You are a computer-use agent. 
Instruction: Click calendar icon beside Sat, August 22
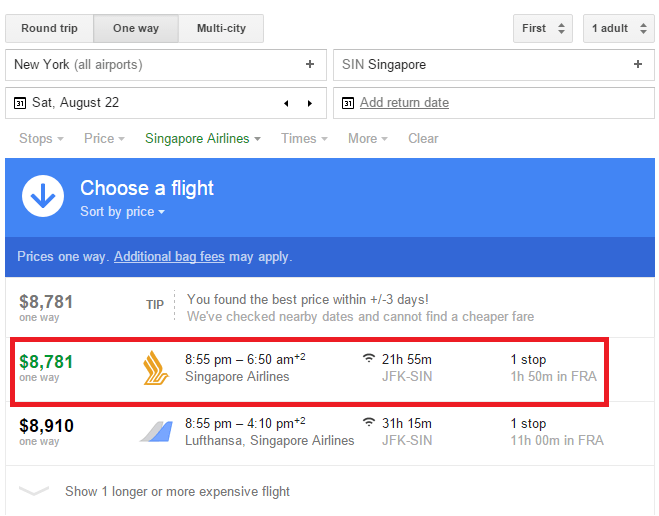tap(20, 103)
